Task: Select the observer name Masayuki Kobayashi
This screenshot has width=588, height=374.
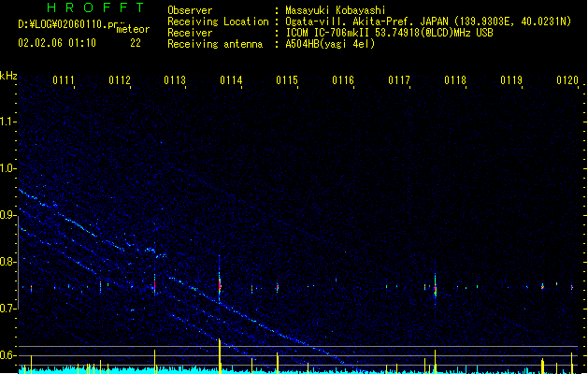Action: [336, 10]
